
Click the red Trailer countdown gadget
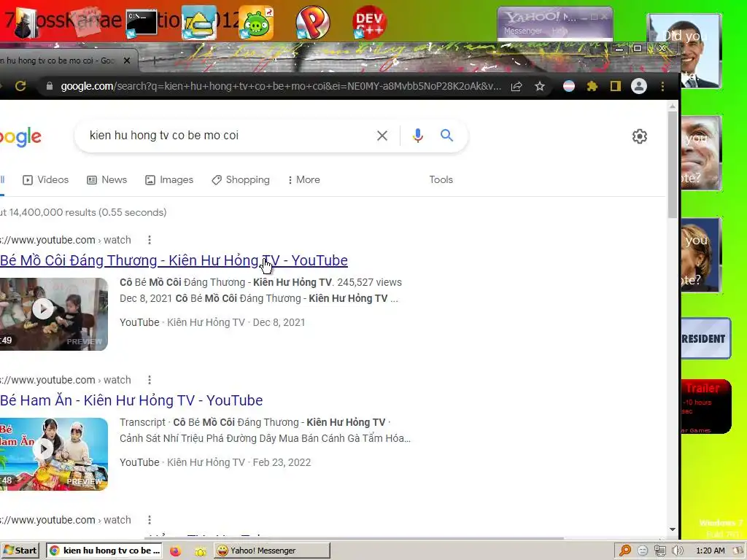tap(705, 406)
